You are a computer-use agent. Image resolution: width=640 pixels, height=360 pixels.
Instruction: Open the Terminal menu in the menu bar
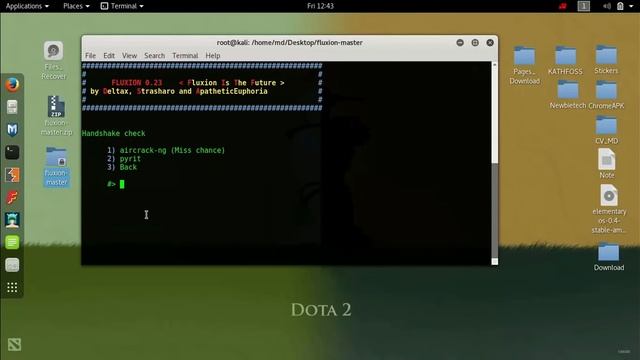tap(185, 56)
